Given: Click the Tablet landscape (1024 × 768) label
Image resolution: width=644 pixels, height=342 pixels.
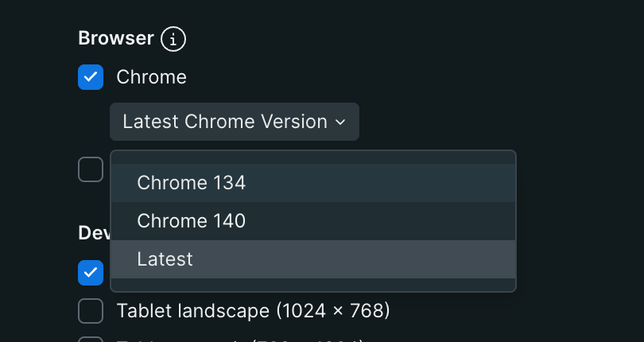Looking at the screenshot, I should coord(253,310).
